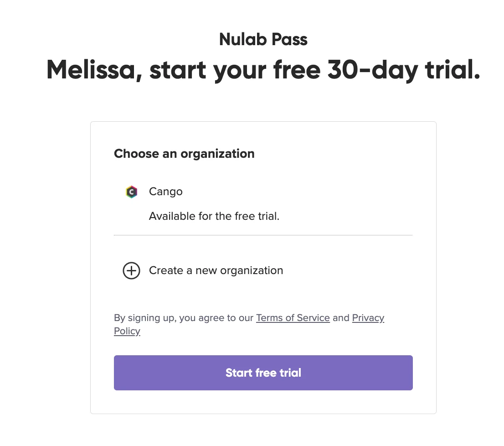The width and height of the screenshot is (504, 446).
Task: Click the word 'Policy' on second line
Action: (127, 331)
